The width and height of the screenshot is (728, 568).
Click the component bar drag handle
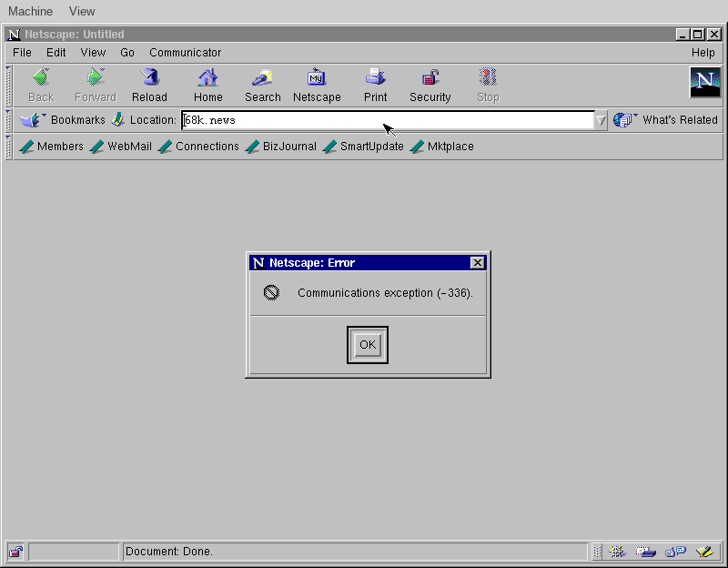pos(598,552)
